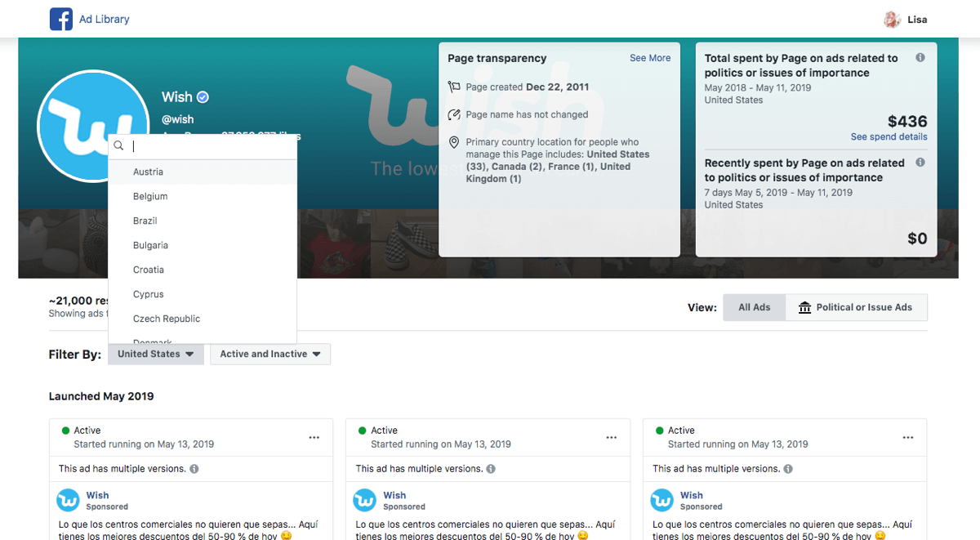Viewport: 980px width, 540px height.
Task: Click the Page name has not changed text
Action: 528,114
